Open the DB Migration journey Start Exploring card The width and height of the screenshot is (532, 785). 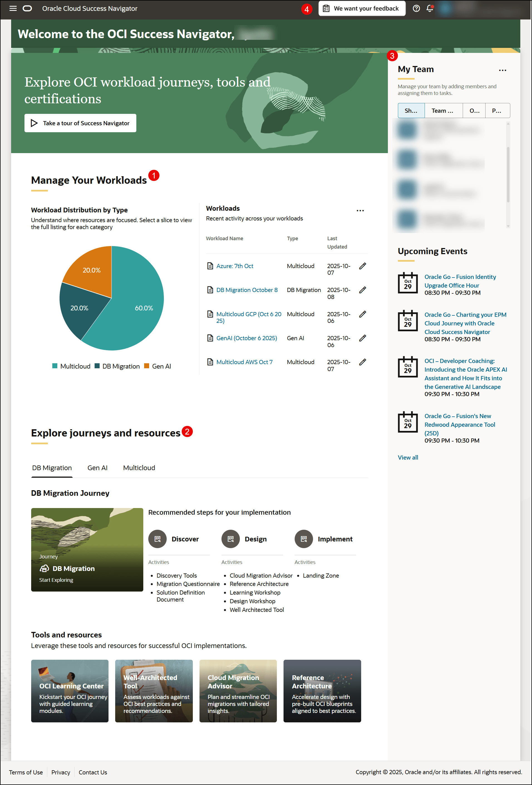[x=87, y=550]
